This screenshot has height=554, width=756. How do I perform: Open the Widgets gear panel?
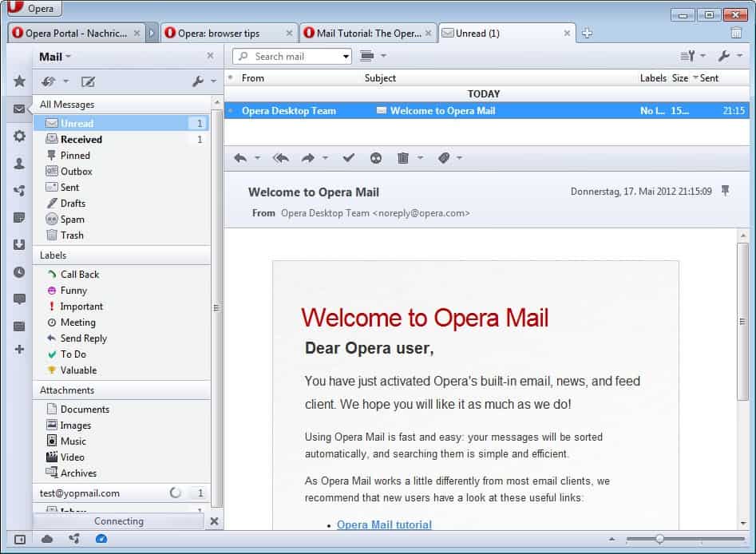point(19,136)
